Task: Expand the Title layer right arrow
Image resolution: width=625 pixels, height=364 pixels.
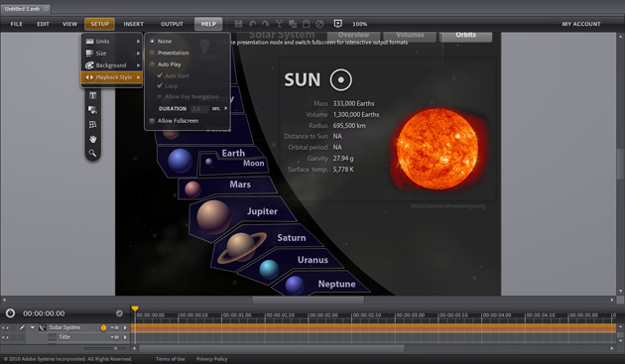Action: (125, 337)
